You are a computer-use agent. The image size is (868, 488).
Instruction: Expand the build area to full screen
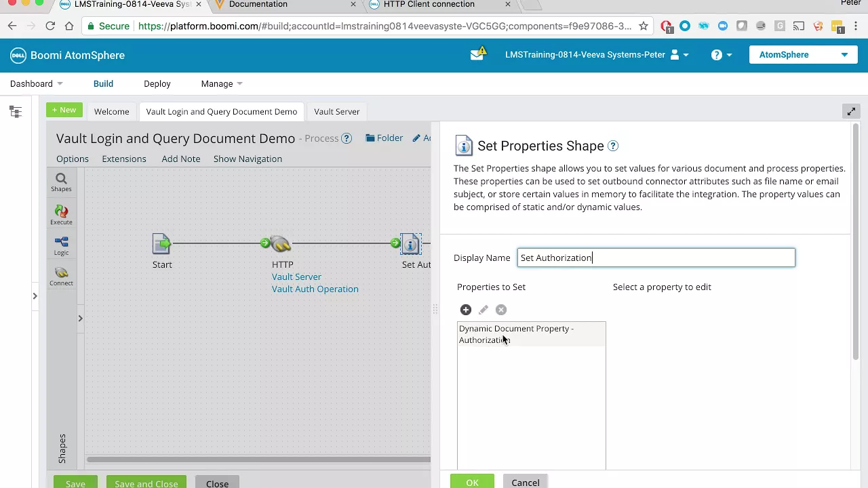click(851, 111)
